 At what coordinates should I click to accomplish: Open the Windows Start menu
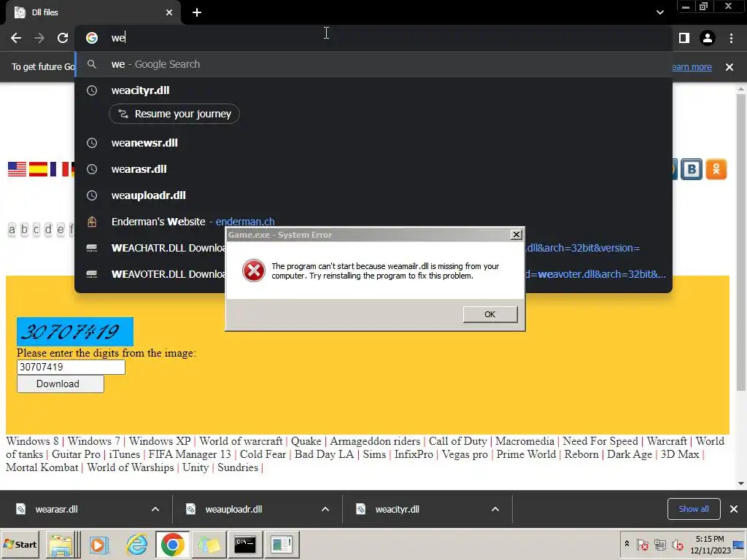pos(20,544)
